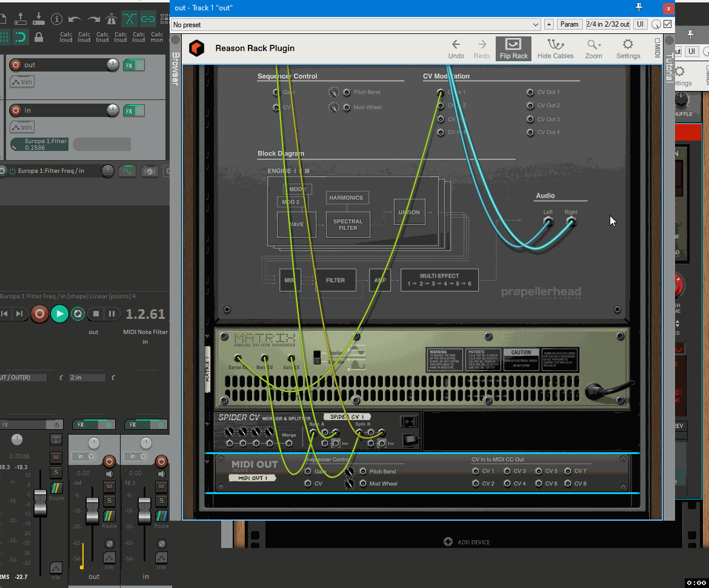Bypass FX on the in track
The image size is (709, 588).
point(140,111)
